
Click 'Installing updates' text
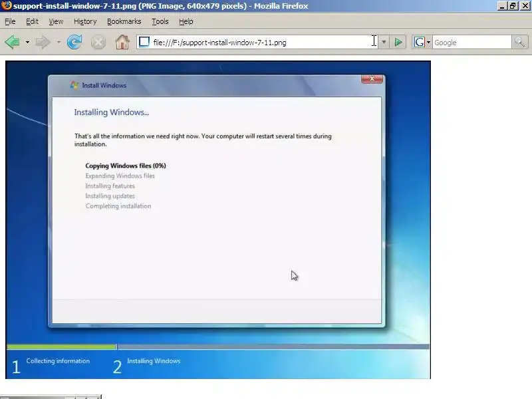pos(110,196)
